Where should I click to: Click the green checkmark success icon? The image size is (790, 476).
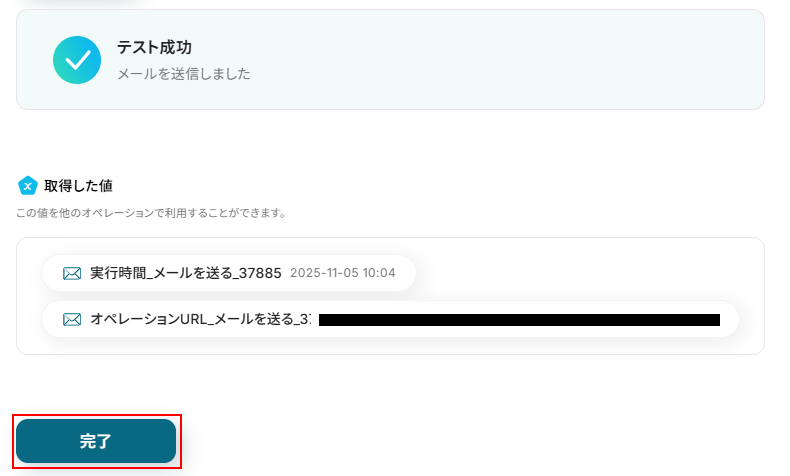point(77,60)
